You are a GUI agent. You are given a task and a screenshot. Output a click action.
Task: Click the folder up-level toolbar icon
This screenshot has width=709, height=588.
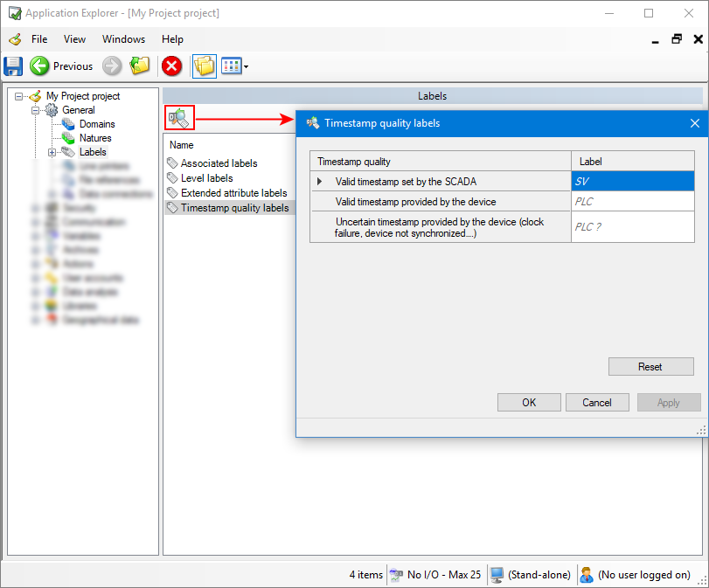[140, 66]
